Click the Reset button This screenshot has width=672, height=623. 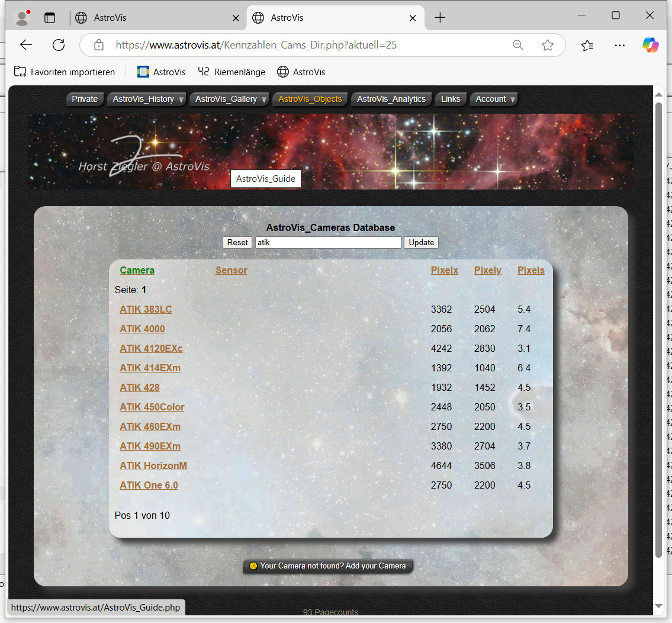tap(237, 242)
